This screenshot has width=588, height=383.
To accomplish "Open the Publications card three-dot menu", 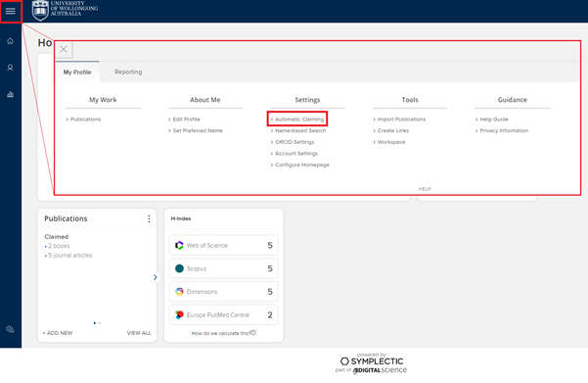I will (149, 218).
